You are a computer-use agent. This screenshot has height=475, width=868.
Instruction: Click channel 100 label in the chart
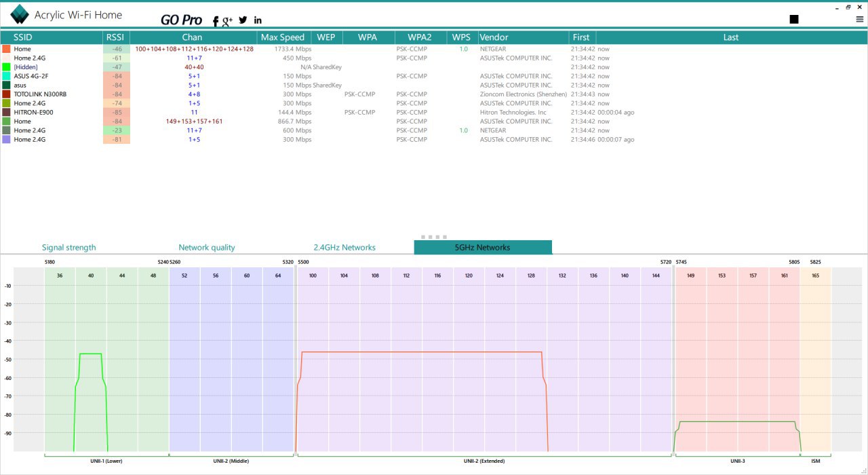coord(313,275)
